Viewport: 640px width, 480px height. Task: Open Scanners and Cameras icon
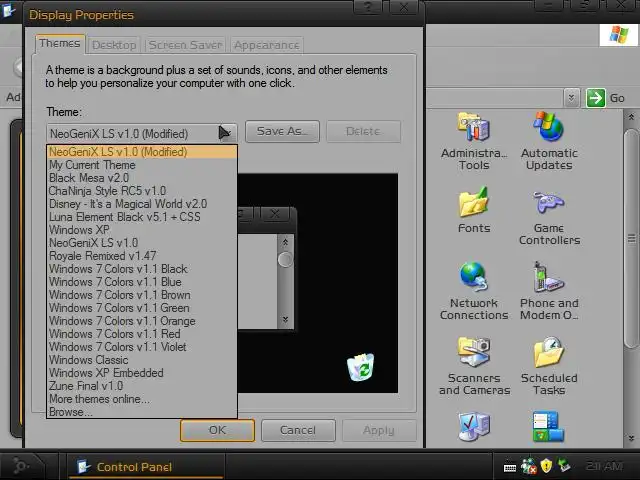point(474,352)
